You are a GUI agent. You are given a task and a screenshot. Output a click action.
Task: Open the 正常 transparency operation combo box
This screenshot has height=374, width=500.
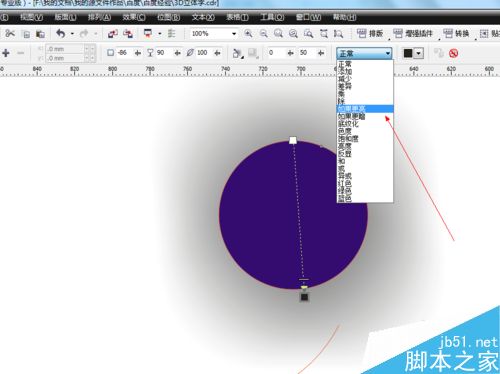(364, 53)
